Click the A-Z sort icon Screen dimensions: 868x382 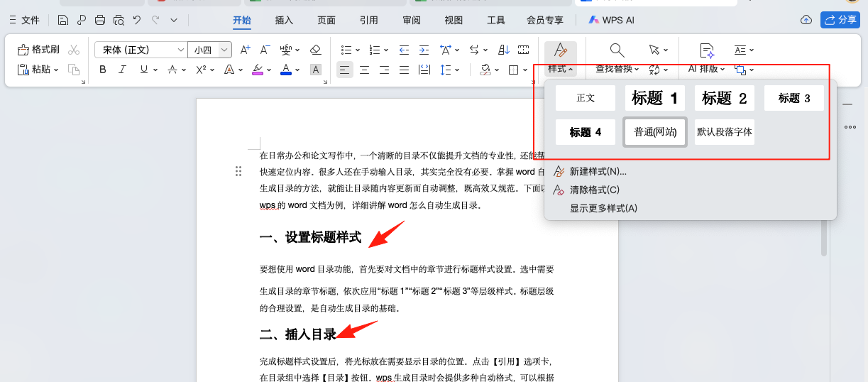click(504, 50)
